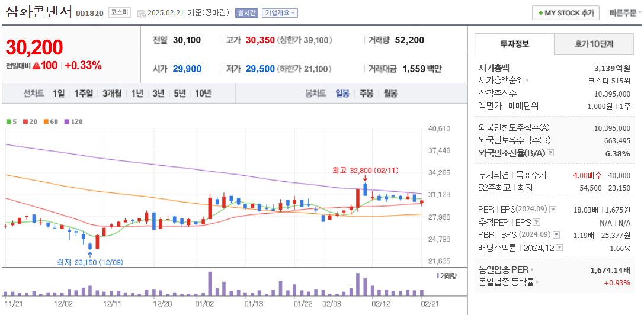Select the 1년 line chart
Image resolution: width=644 pixels, height=315 pixels.
tap(137, 94)
